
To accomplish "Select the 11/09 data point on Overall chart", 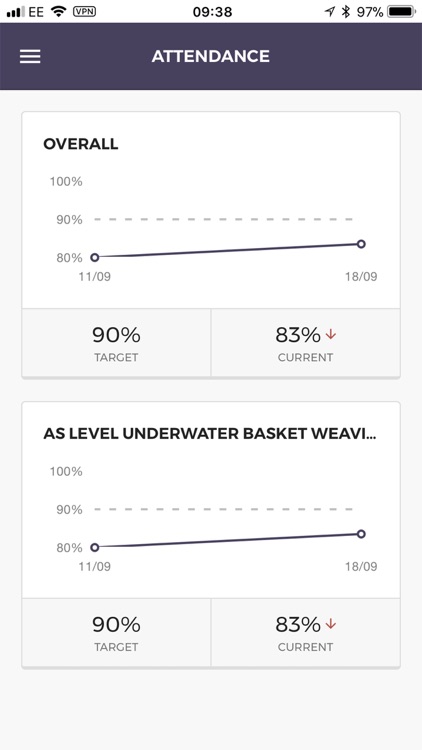I will click(x=95, y=257).
